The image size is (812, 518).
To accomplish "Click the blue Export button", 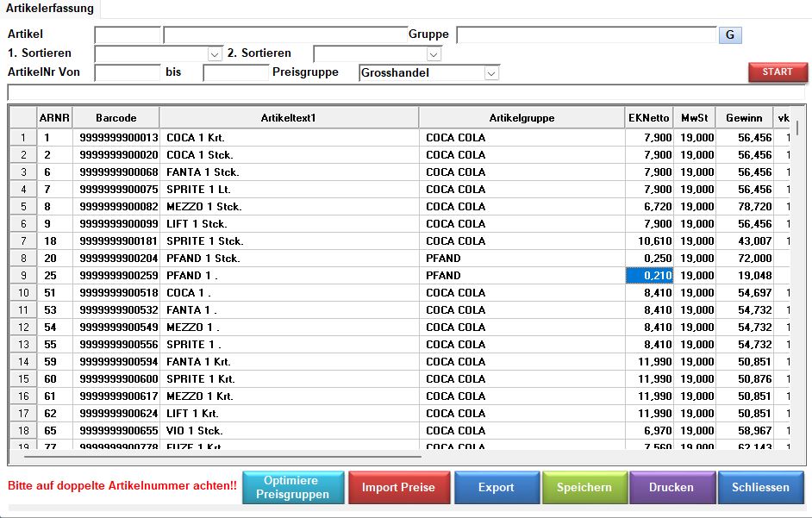I will point(496,487).
